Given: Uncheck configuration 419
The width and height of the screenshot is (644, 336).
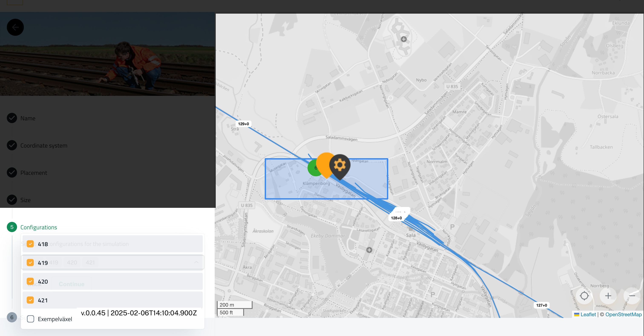Looking at the screenshot, I should click(x=30, y=263).
